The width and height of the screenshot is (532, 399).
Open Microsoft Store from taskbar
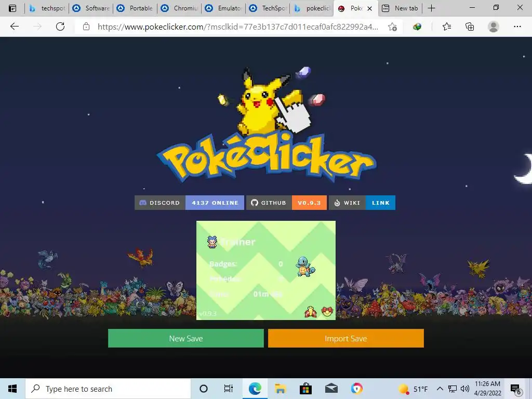coord(305,389)
